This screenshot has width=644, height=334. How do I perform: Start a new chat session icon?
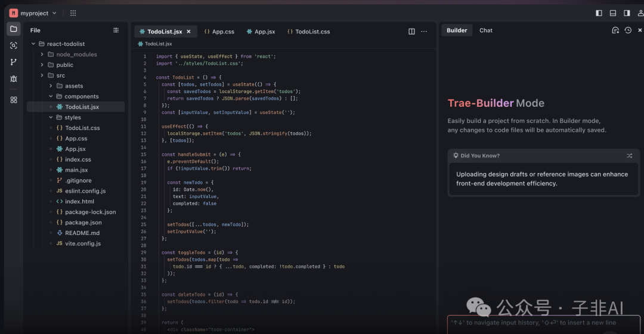(615, 30)
